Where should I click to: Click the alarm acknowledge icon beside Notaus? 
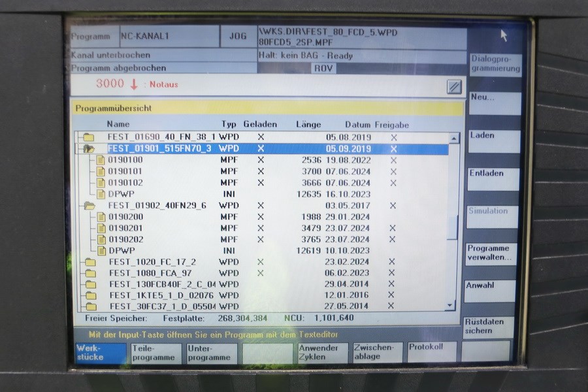point(454,87)
